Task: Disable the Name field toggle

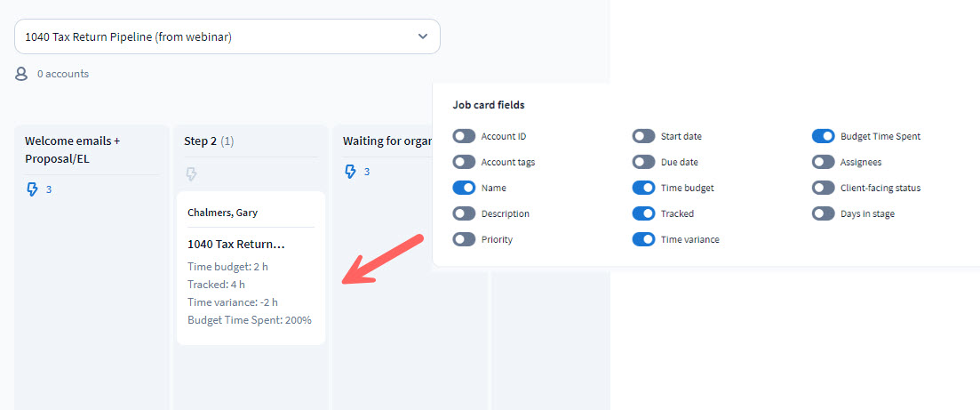Action: pyautogui.click(x=464, y=188)
